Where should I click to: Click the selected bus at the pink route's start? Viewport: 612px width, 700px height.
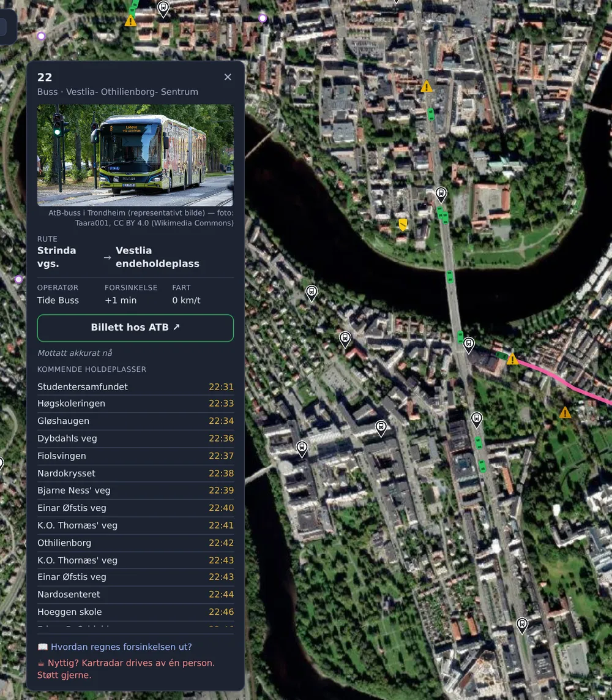pos(502,355)
